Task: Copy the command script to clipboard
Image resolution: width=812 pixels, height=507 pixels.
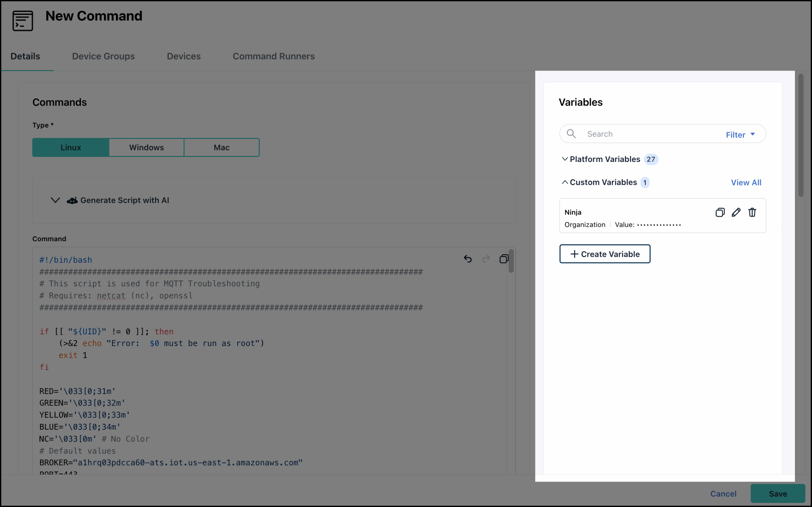Action: click(x=504, y=259)
